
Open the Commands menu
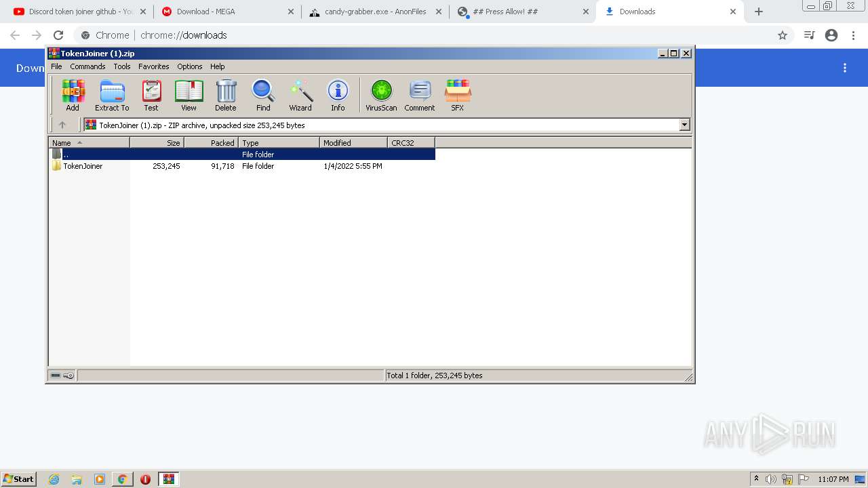(x=87, y=66)
